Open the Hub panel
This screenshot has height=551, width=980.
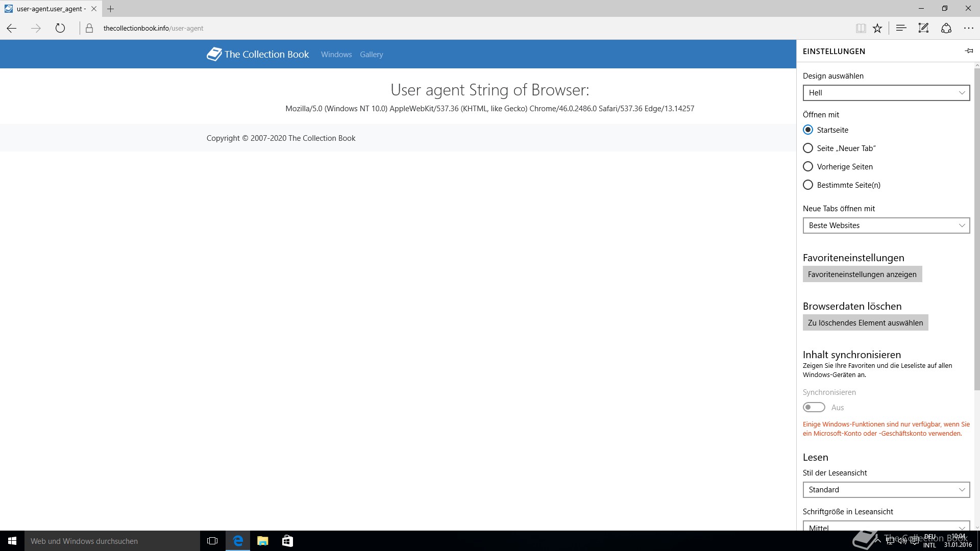pyautogui.click(x=901, y=28)
